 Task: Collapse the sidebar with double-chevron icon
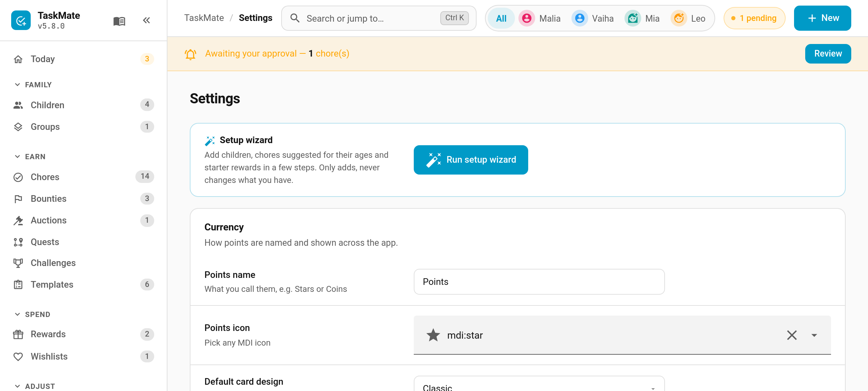pos(147,20)
